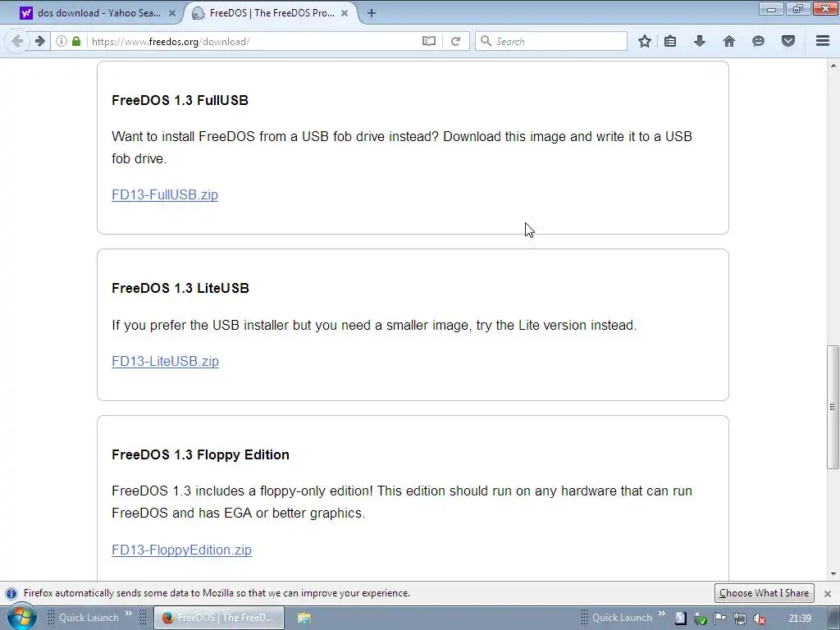Click the page vertical scrollbar thumb
840x630 pixels.
click(833, 407)
